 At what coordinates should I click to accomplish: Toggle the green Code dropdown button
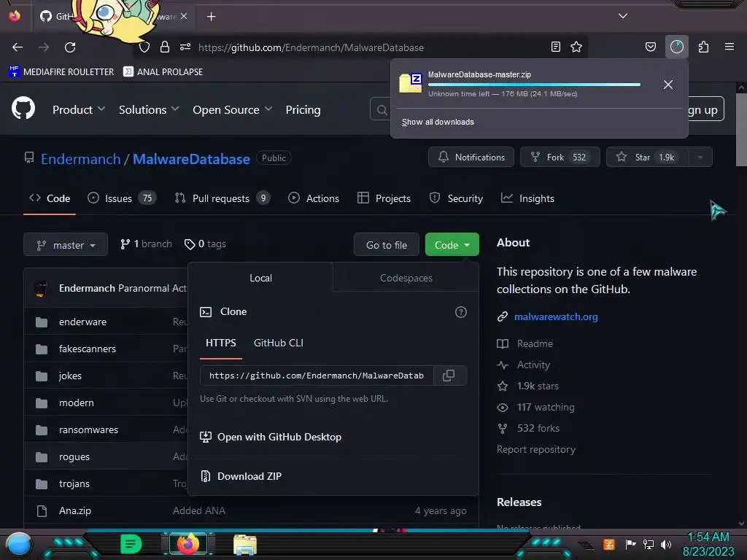[x=452, y=245]
